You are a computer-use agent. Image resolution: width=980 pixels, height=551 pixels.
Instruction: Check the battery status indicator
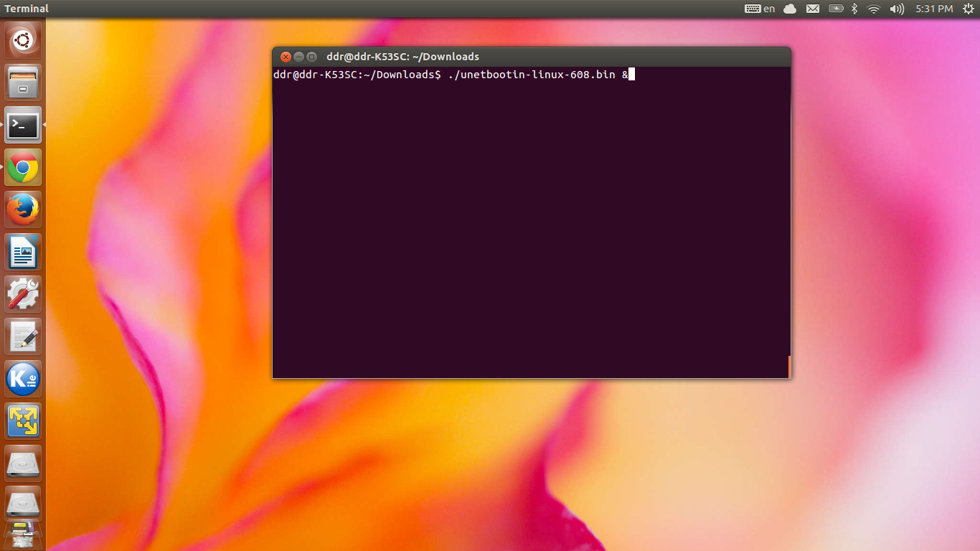coord(837,9)
